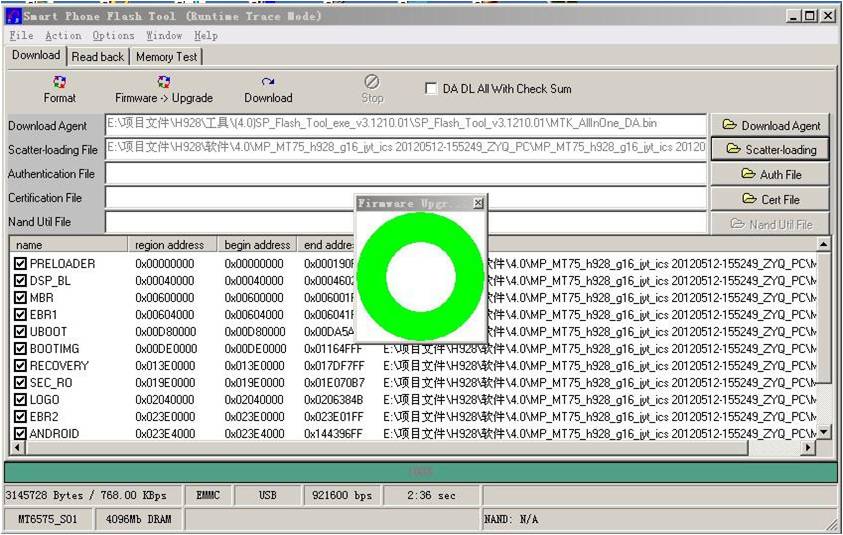Click the Auth File button
The width and height of the screenshot is (843, 535).
[x=770, y=174]
